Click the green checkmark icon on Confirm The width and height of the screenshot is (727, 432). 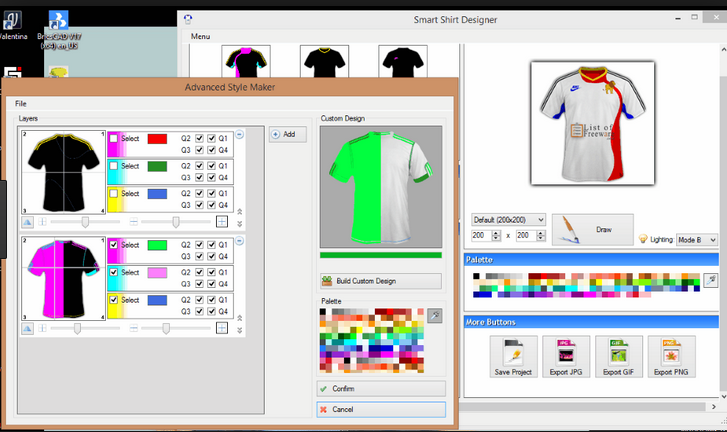click(324, 389)
